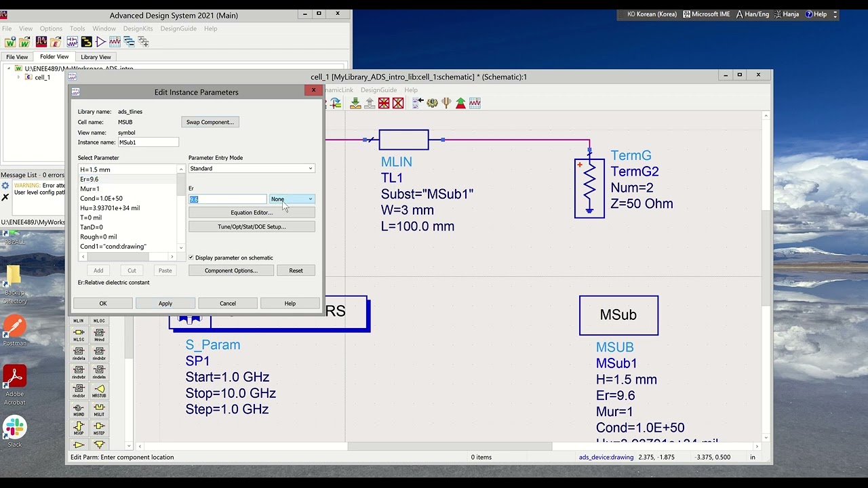Screen dimensions: 868x488
Task: Expand the cell_1 tree node
Action: [19, 77]
